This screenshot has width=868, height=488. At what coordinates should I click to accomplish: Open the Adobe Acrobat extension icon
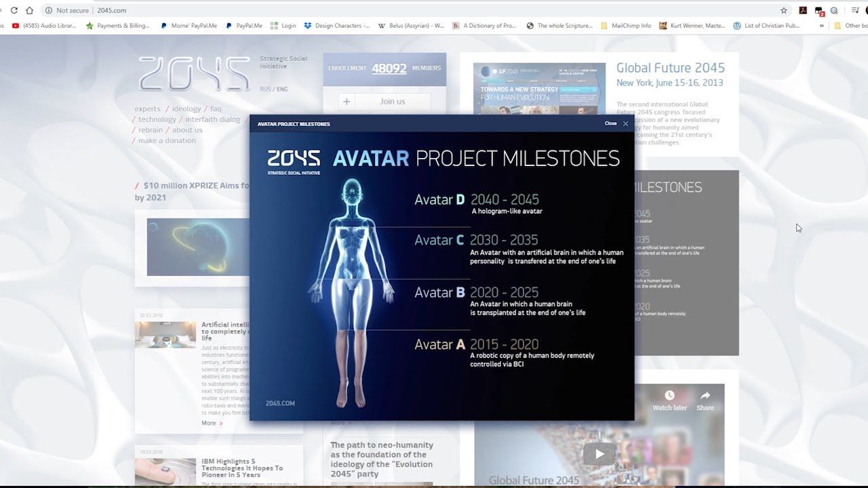pyautogui.click(x=803, y=10)
